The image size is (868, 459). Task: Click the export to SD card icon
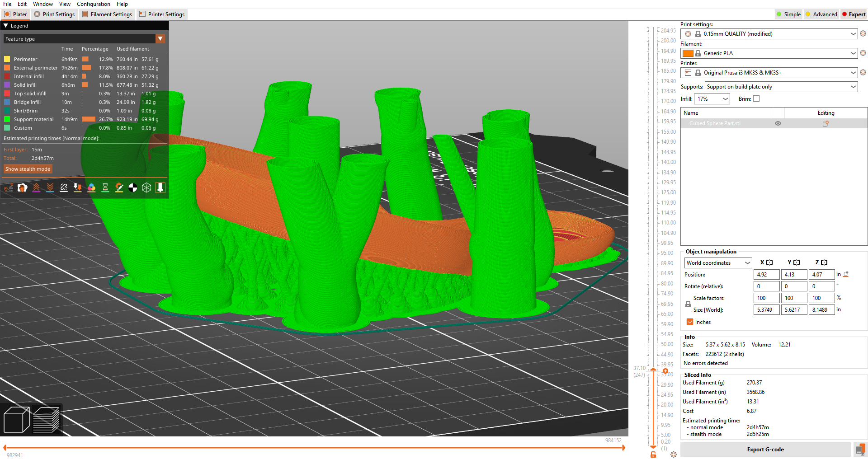(859, 450)
